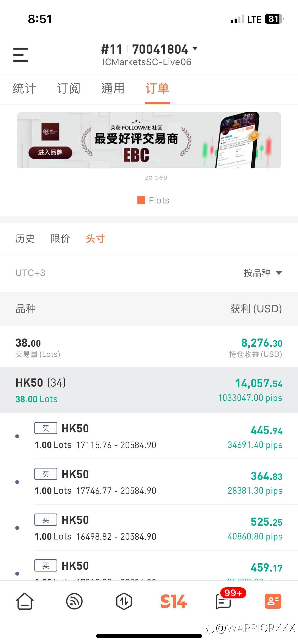Switch to the 统计 tab
Viewport: 298px width, 644px height.
pyautogui.click(x=24, y=89)
